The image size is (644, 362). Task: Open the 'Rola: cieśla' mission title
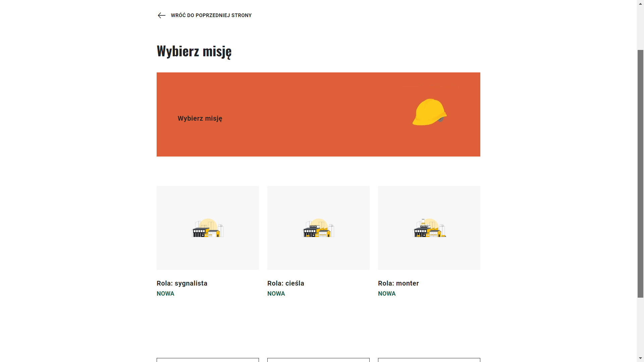click(285, 283)
